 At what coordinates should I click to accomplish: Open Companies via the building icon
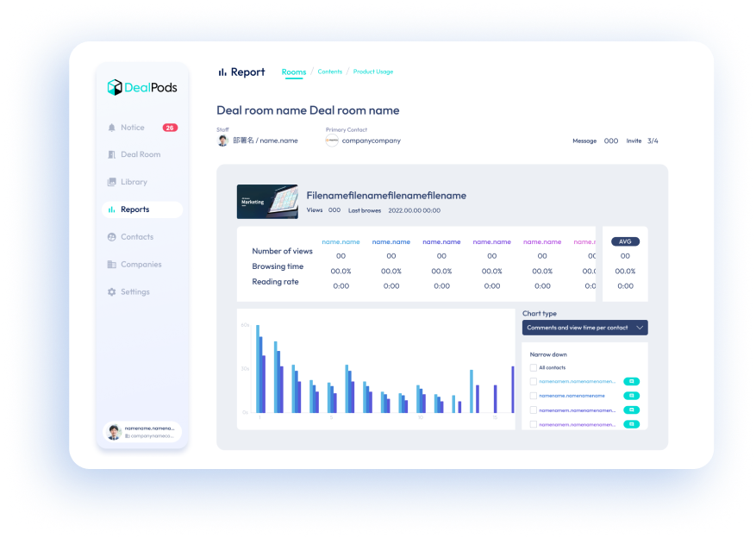click(111, 265)
